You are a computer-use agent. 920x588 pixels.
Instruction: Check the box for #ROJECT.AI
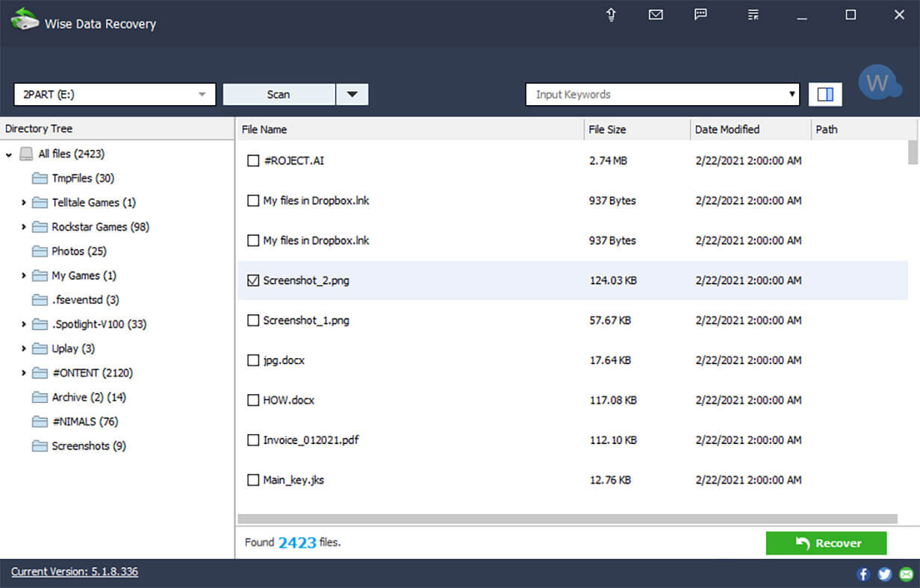(x=252, y=160)
